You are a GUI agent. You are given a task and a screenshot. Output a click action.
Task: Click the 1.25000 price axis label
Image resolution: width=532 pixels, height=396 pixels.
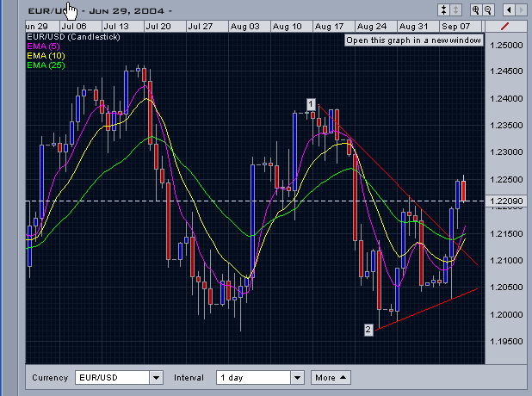pyautogui.click(x=506, y=46)
